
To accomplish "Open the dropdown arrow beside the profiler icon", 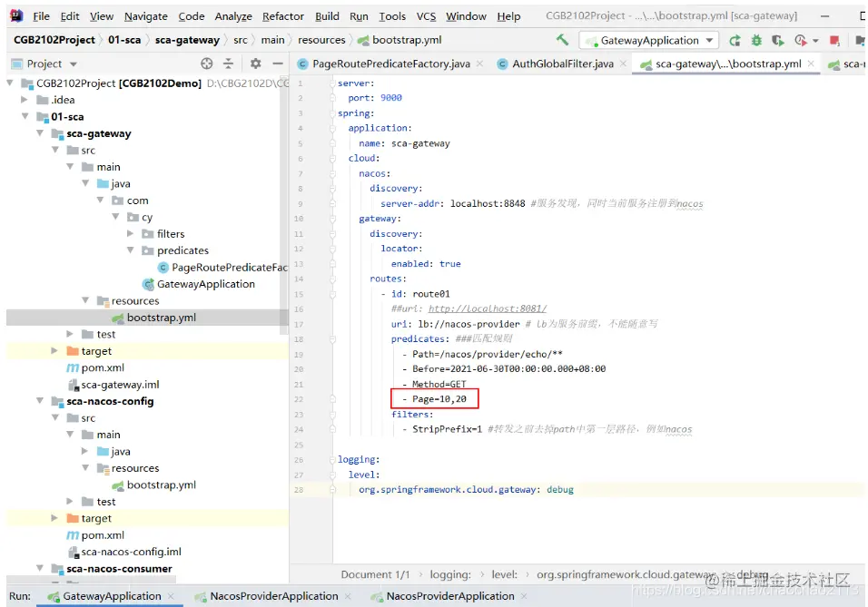I will 815,41.
